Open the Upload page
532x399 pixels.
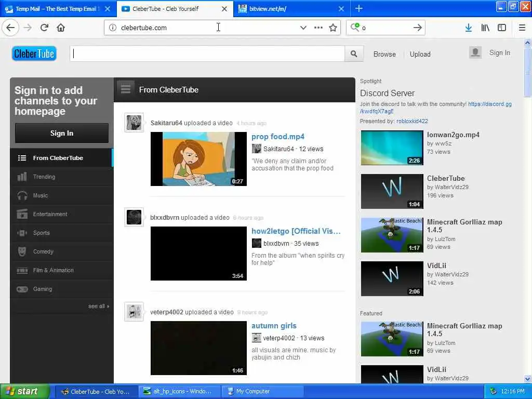[x=420, y=54]
